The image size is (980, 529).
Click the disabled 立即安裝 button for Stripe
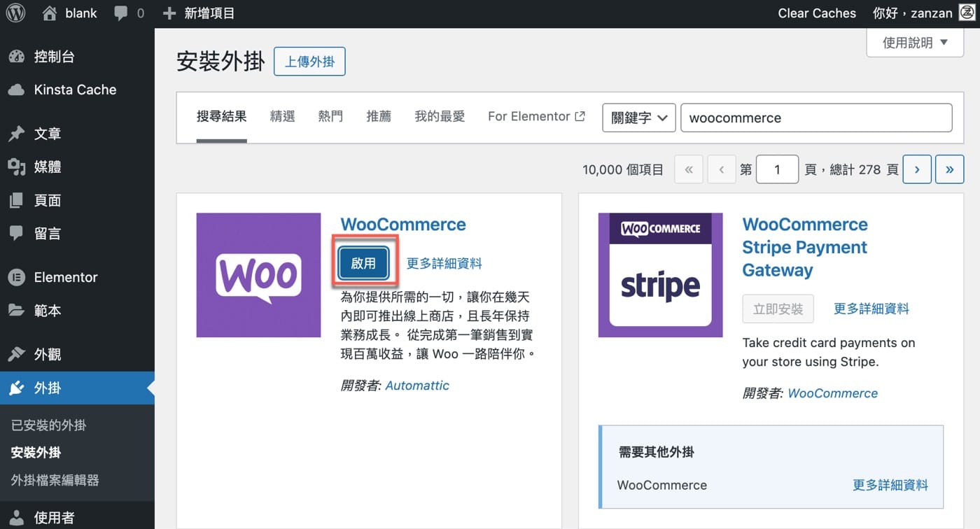(778, 309)
